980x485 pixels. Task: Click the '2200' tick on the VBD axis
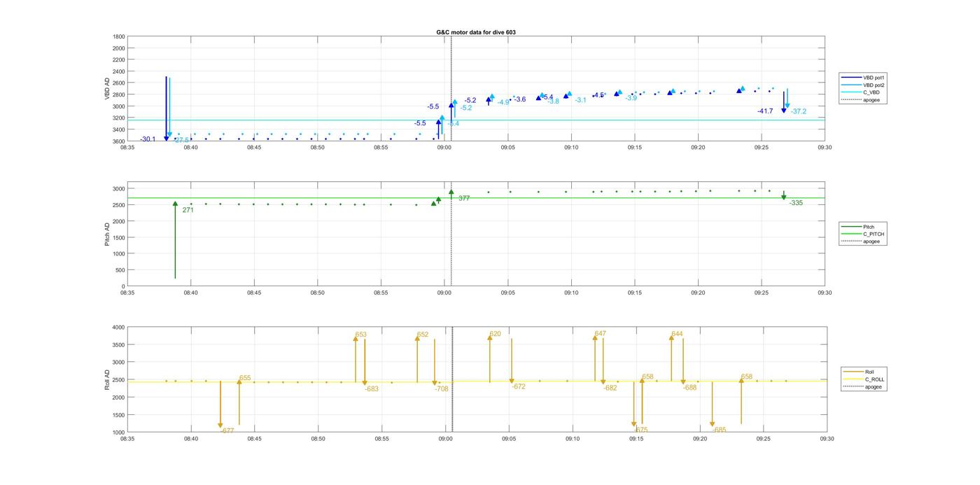coord(119,59)
